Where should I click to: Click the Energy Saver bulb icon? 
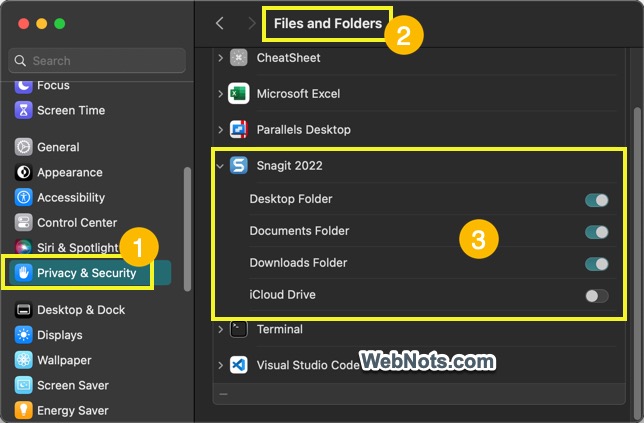(x=23, y=410)
